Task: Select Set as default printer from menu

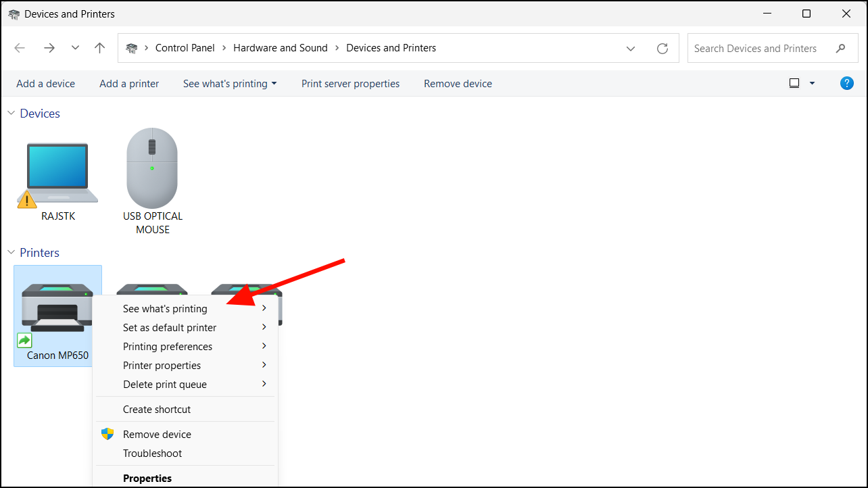Action: (169, 327)
